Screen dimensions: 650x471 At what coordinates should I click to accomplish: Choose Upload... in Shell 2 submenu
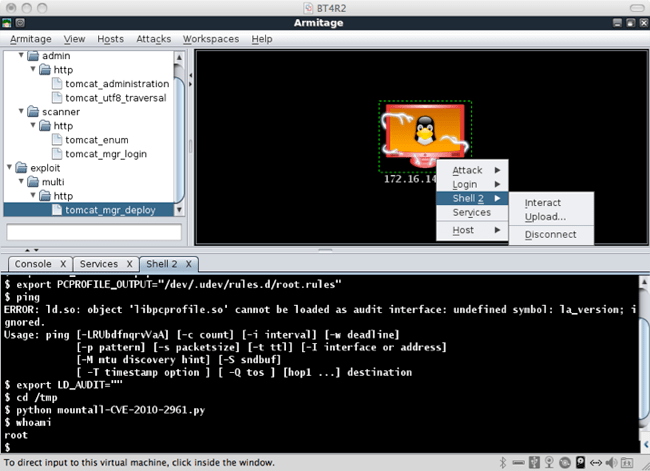pyautogui.click(x=551, y=217)
